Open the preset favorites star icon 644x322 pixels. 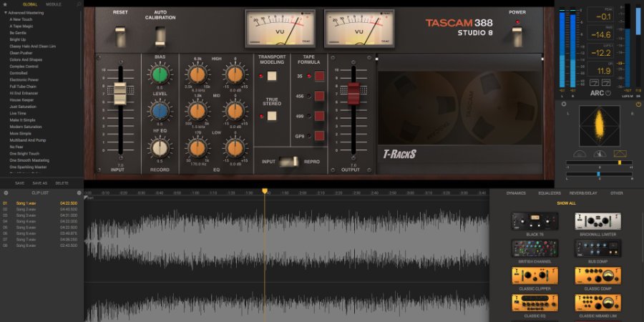[5, 4]
